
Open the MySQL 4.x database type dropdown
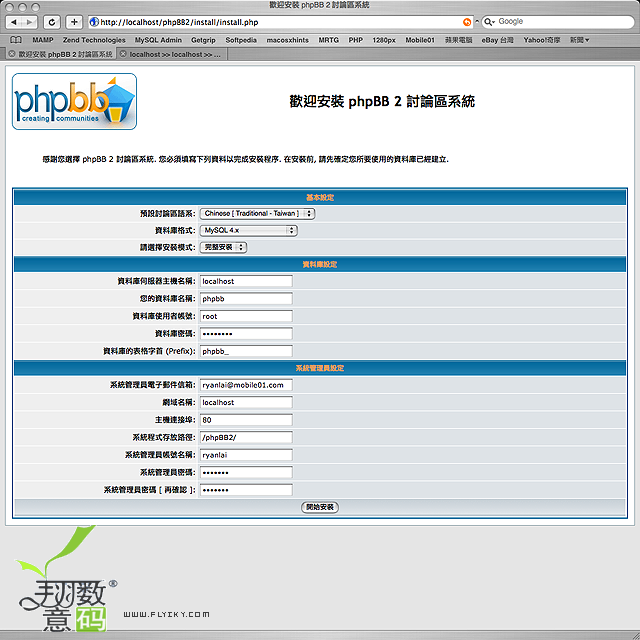tap(249, 230)
